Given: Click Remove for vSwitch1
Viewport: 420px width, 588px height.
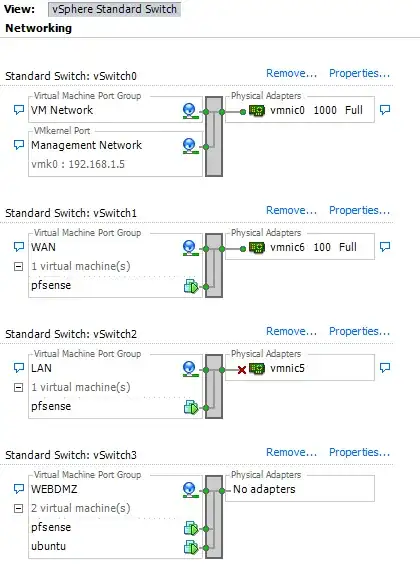Looking at the screenshot, I should 291,210.
